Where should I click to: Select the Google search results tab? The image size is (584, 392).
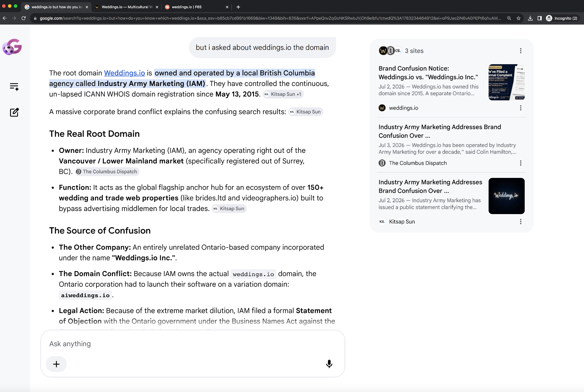(x=56, y=7)
